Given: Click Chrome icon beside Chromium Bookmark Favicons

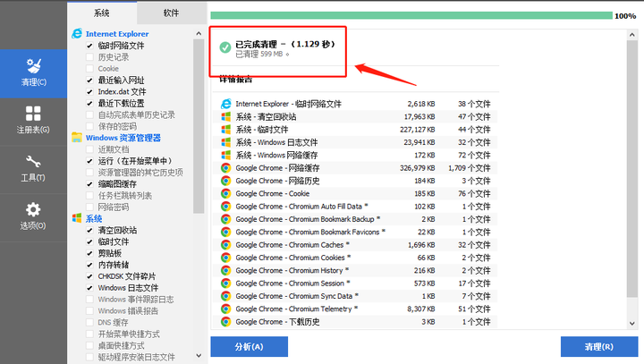Looking at the screenshot, I should [x=226, y=232].
